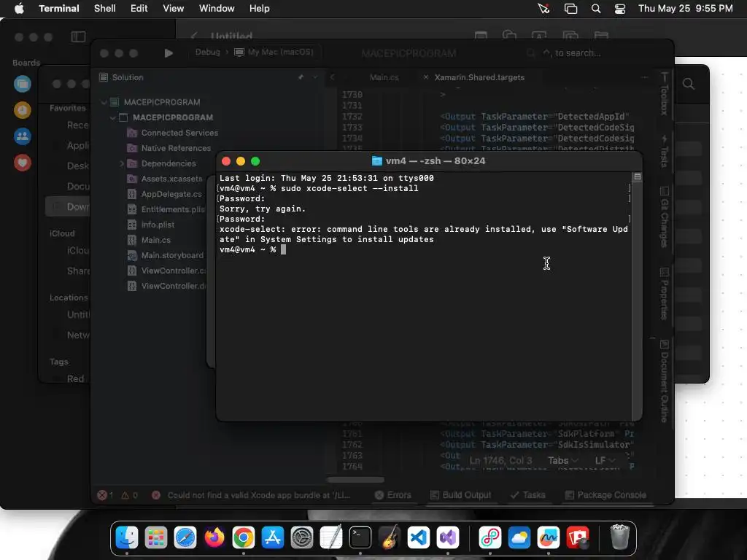Click the date and time in menu bar
This screenshot has width=747, height=560.
pyautogui.click(x=686, y=8)
